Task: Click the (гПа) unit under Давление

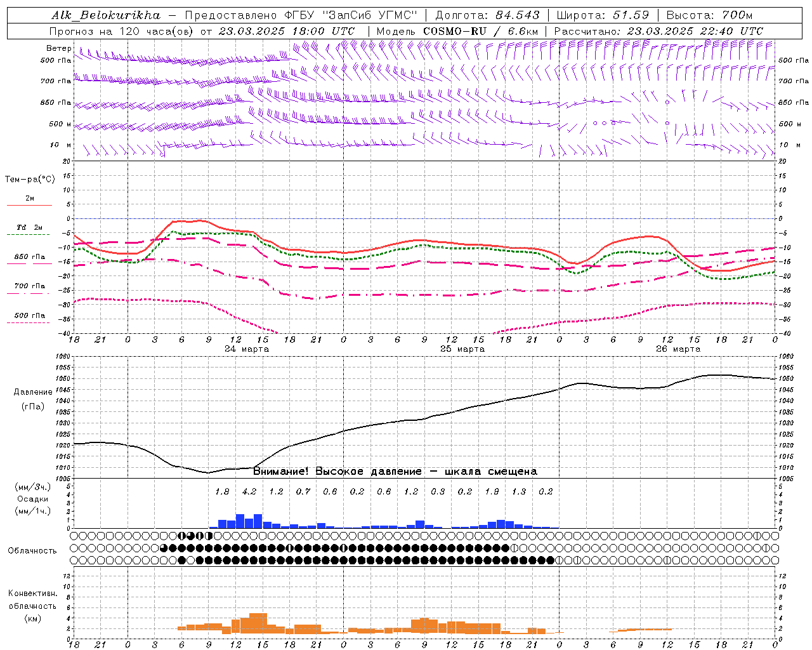Action: pyautogui.click(x=32, y=406)
